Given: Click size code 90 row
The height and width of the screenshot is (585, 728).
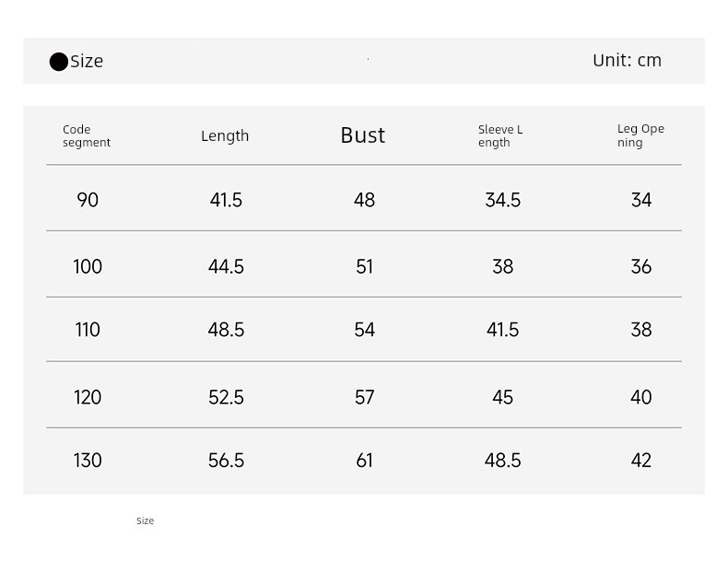Looking at the screenshot, I should 364,200.
